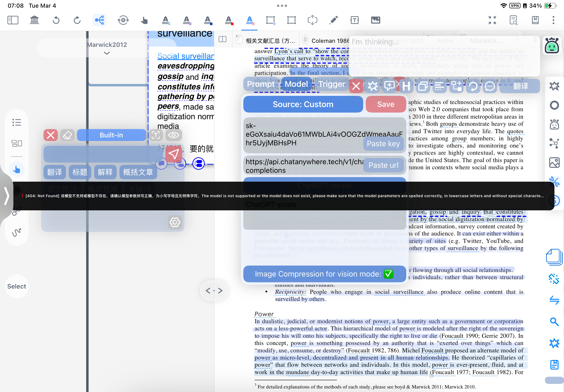Image resolution: width=564 pixels, height=392 pixels.
Task: Open the Social surveillance link in mindmap
Action: click(x=186, y=56)
